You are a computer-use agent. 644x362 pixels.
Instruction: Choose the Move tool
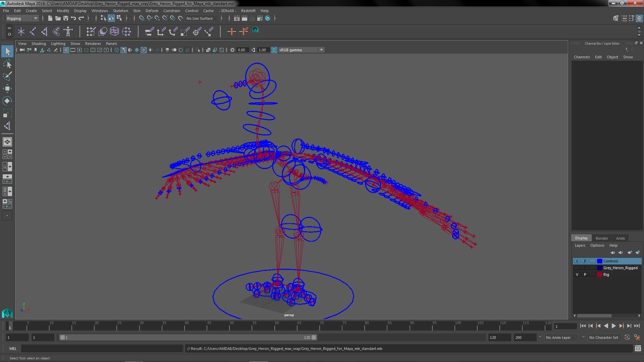7,88
